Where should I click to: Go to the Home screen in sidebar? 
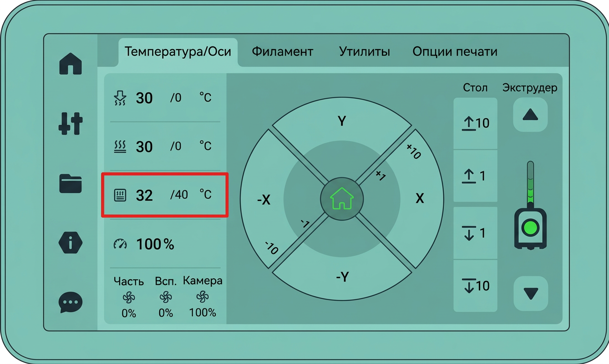point(71,63)
